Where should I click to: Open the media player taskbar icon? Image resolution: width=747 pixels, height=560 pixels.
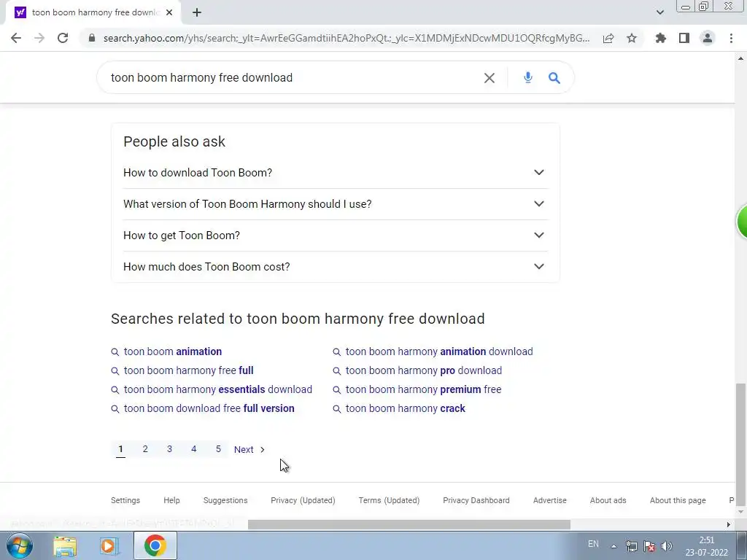[x=109, y=545]
